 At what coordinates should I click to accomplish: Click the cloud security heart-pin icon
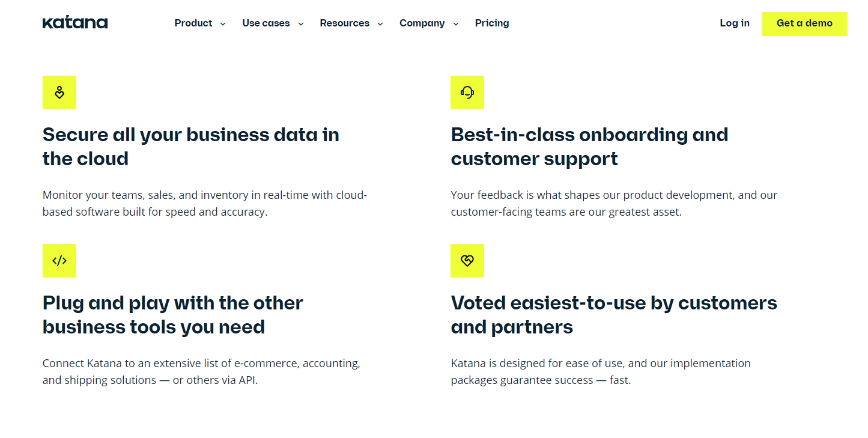coord(59,93)
